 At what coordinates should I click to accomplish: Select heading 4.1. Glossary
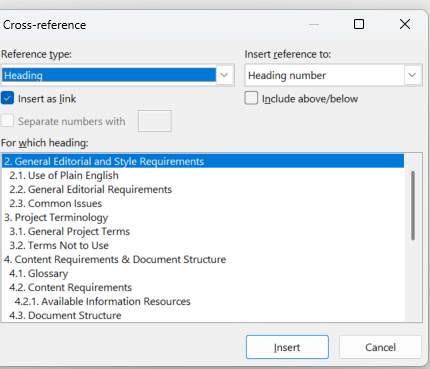[203, 273]
